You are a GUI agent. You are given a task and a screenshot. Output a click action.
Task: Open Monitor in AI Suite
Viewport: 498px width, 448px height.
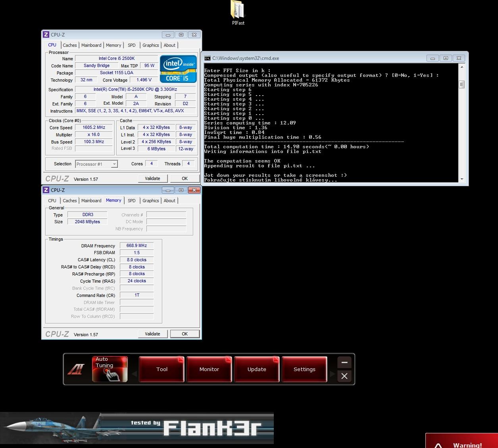[209, 369]
